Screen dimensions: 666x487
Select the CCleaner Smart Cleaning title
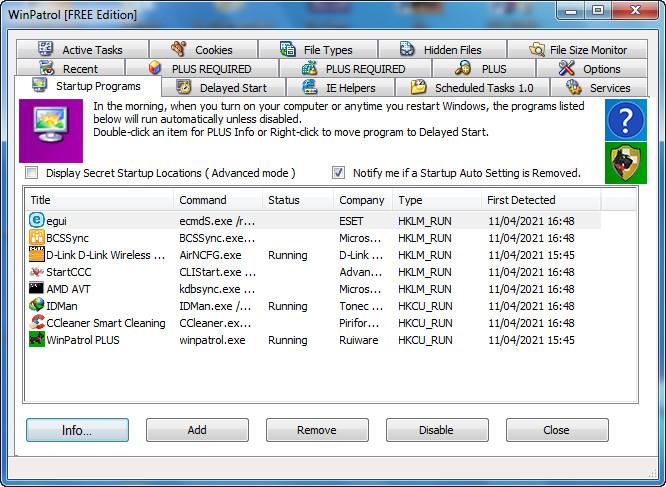(106, 323)
